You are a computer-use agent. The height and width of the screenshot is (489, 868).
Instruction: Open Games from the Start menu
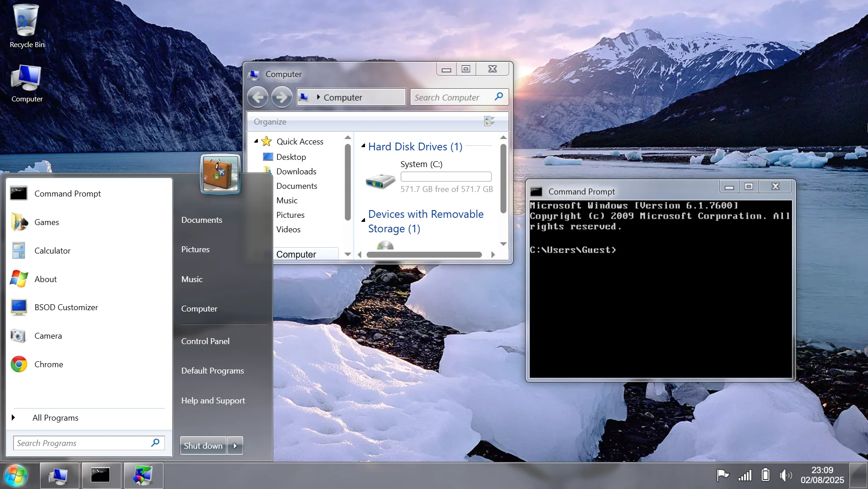(x=47, y=222)
